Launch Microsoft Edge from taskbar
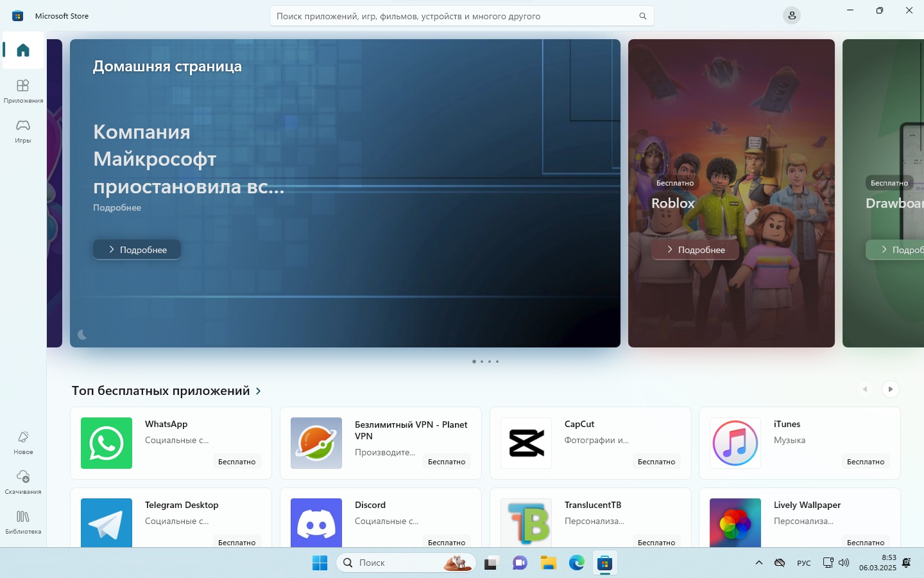Viewport: 924px width, 578px height. click(x=576, y=563)
